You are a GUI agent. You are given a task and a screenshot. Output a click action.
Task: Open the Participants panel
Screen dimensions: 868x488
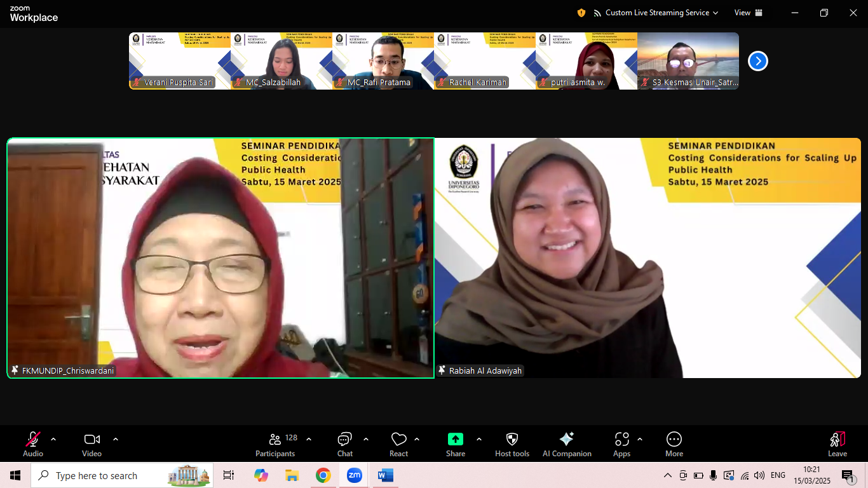(275, 444)
